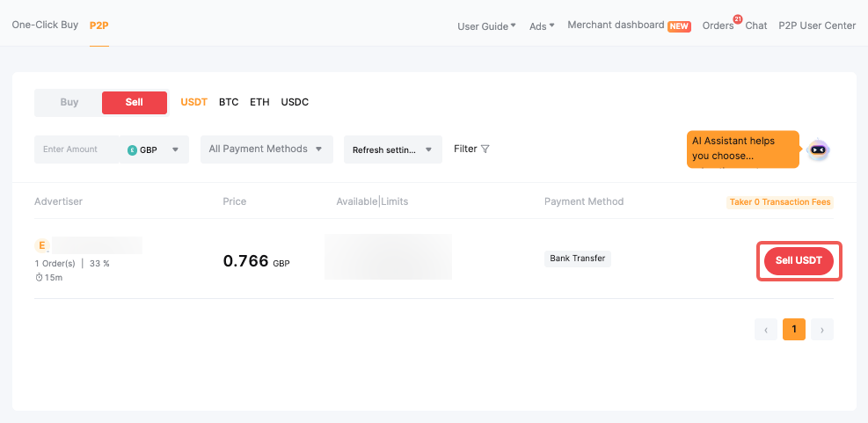Open the Ads menu
Screen dimensions: 868x423
[542, 26]
